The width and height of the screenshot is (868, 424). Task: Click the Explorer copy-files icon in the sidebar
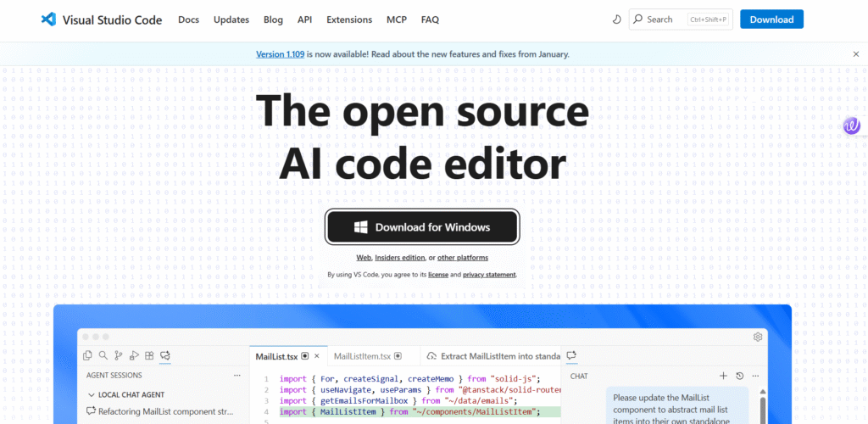coord(87,356)
